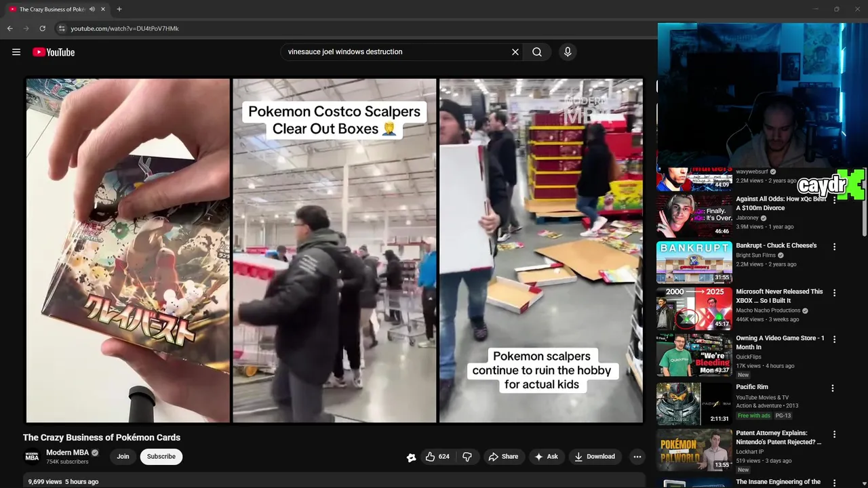The height and width of the screenshot is (488, 868).
Task: Open options for Microsoft XBOX video
Action: tap(834, 293)
